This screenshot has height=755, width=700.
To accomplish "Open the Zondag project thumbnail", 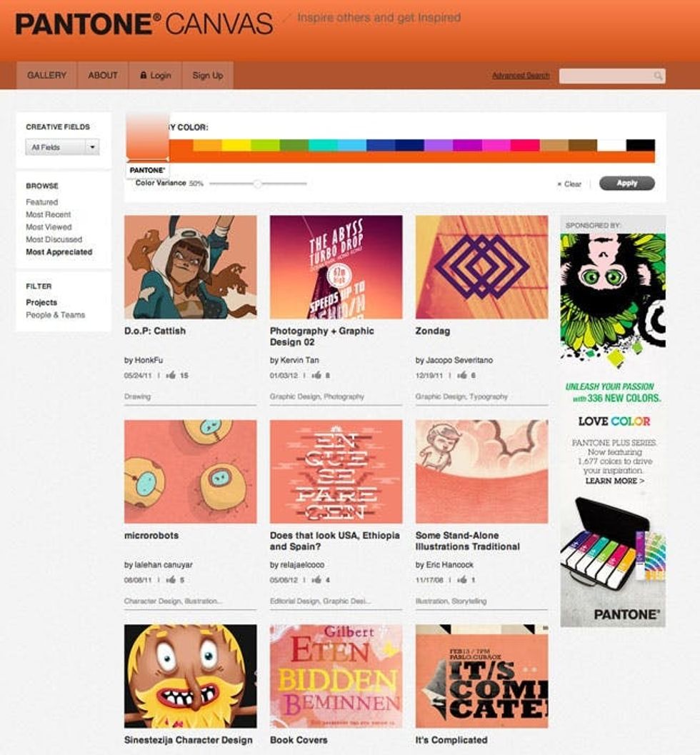I will coord(481,267).
